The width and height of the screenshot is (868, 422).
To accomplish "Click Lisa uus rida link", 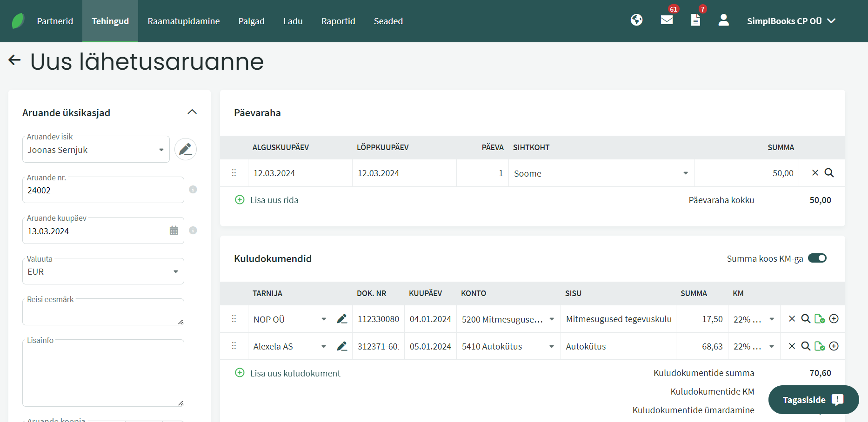I will pos(267,200).
